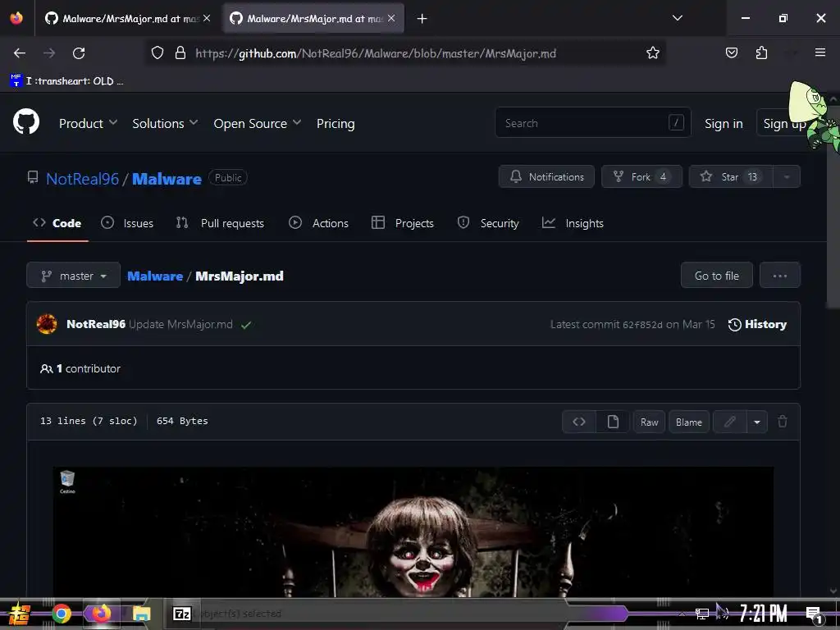Open File Explorer from the taskbar
Viewport: 840px width, 630px height.
click(142, 614)
